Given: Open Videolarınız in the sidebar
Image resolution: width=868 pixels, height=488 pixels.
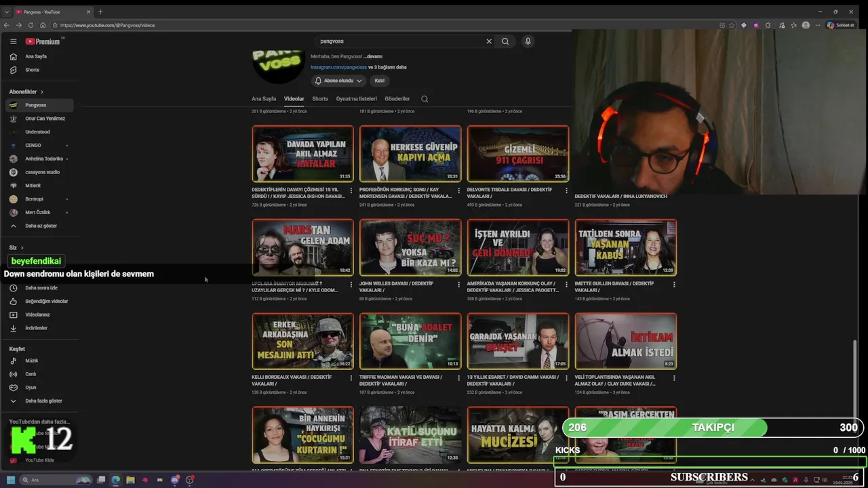Looking at the screenshot, I should pos(41,314).
